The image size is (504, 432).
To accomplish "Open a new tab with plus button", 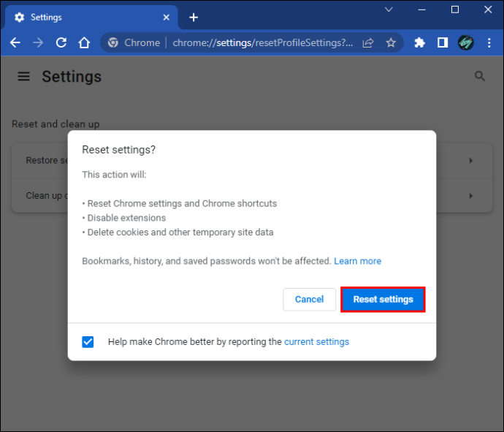I will coord(194,17).
